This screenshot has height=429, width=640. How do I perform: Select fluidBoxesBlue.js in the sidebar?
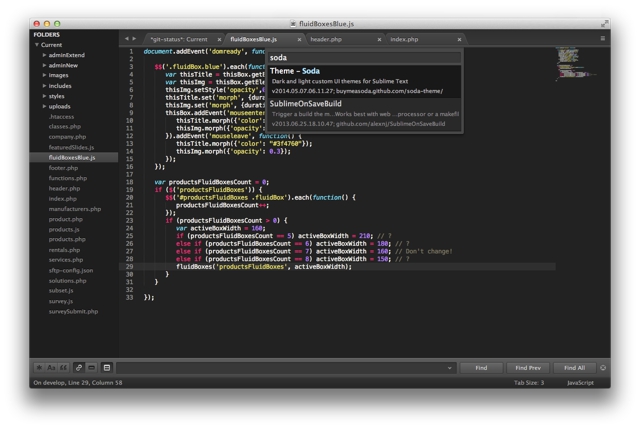point(74,158)
